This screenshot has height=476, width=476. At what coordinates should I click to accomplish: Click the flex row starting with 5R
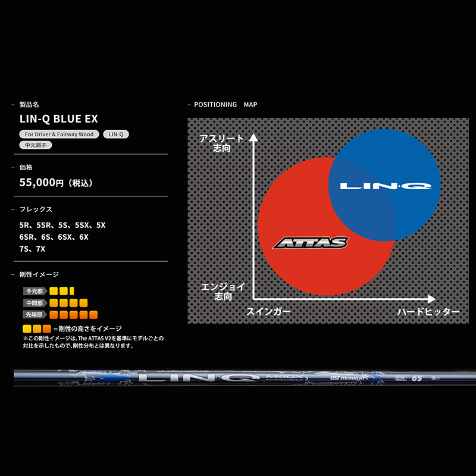62,226
